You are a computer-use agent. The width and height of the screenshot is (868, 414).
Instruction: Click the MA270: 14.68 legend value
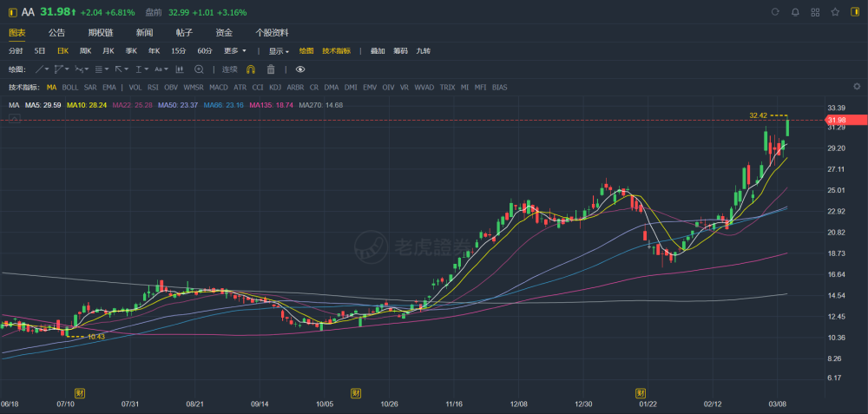tap(320, 105)
